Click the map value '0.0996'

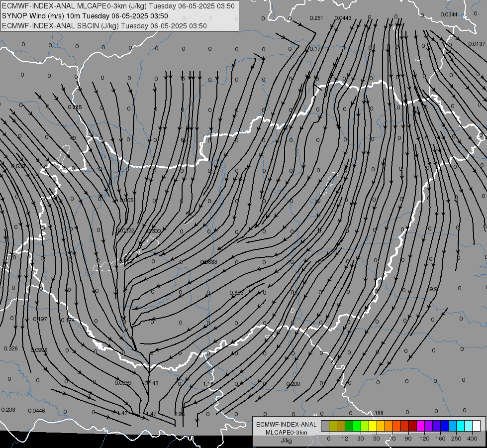[39, 350]
